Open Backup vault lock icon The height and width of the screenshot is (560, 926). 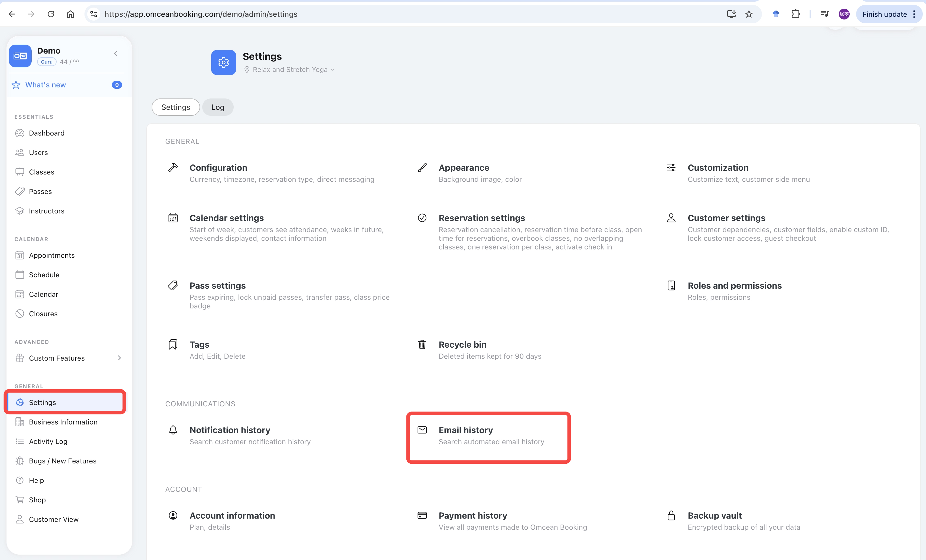pyautogui.click(x=671, y=515)
